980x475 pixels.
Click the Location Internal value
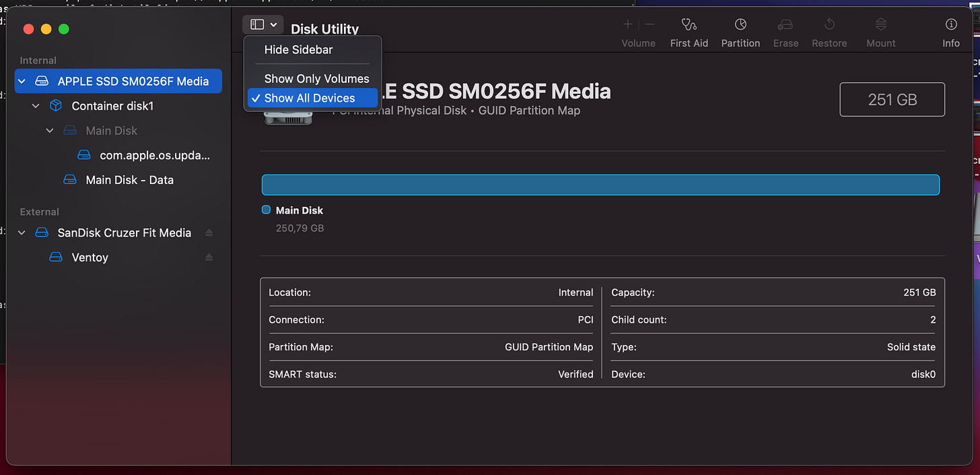point(575,292)
